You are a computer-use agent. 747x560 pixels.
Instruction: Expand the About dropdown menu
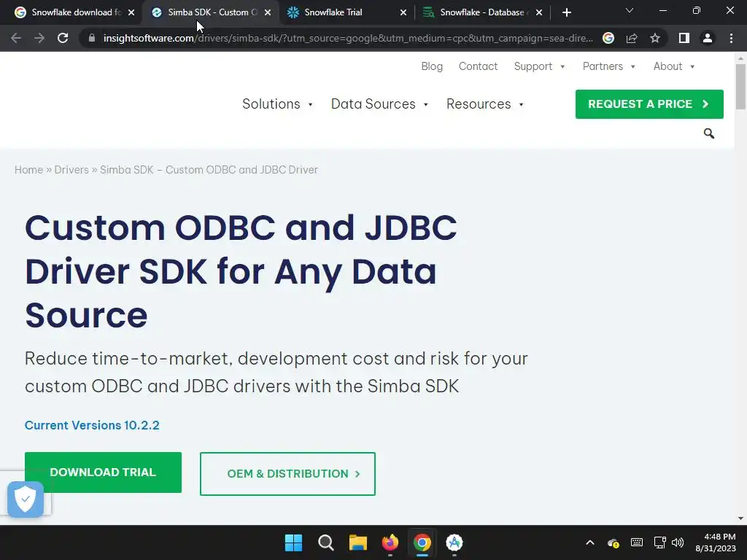tap(673, 66)
